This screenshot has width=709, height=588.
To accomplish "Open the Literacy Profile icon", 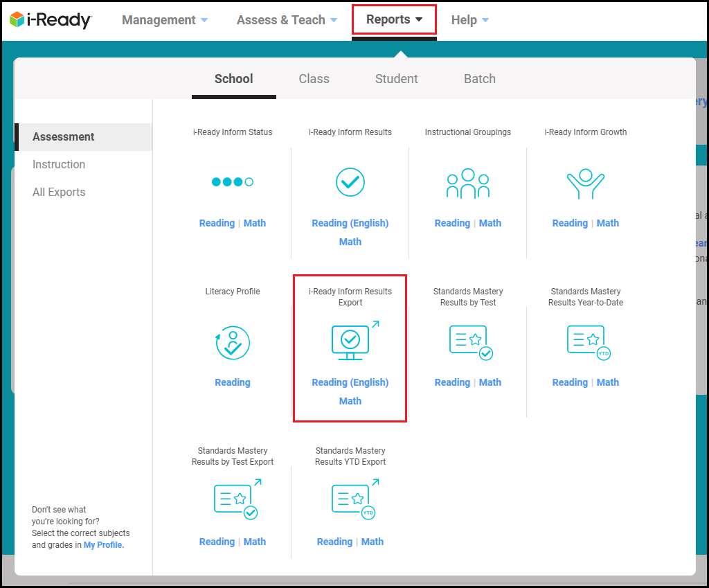I will click(x=233, y=343).
